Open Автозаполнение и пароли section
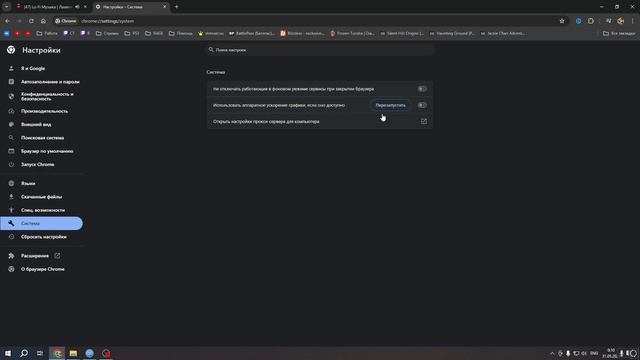The width and height of the screenshot is (640, 360). click(x=50, y=82)
